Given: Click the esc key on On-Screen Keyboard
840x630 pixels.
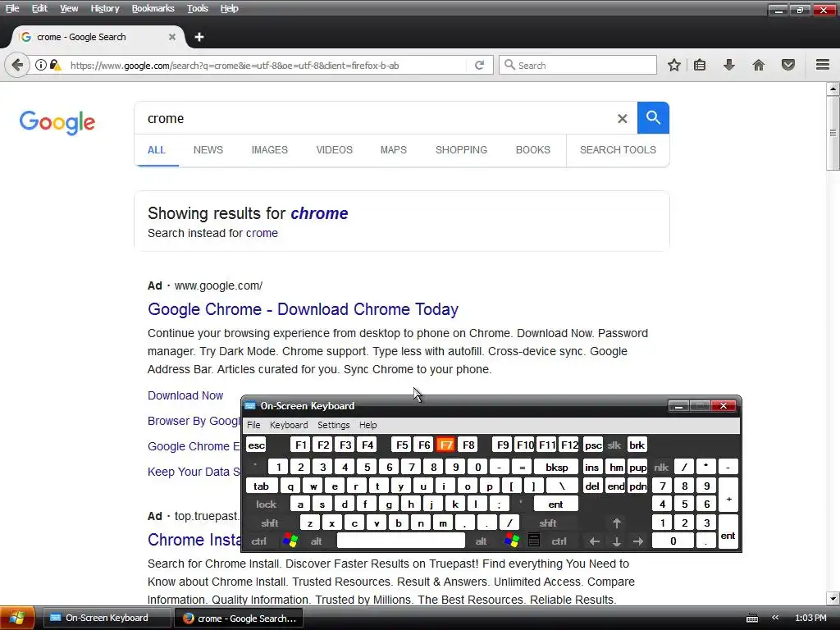Looking at the screenshot, I should pyautogui.click(x=256, y=445).
